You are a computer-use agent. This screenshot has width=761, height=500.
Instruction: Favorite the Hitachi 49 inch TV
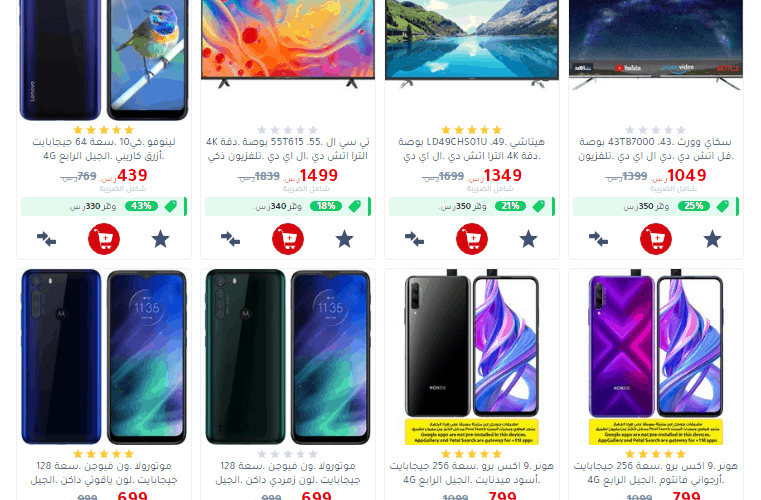[x=528, y=239]
